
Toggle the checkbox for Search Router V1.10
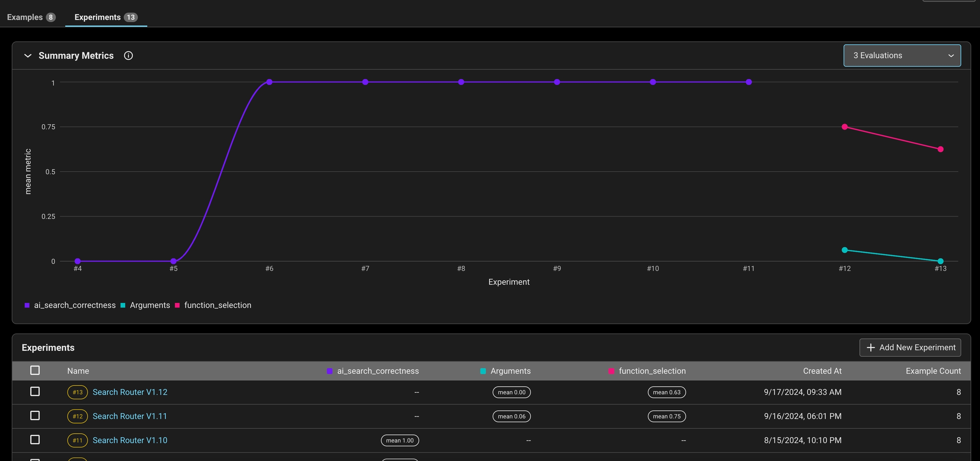point(35,440)
